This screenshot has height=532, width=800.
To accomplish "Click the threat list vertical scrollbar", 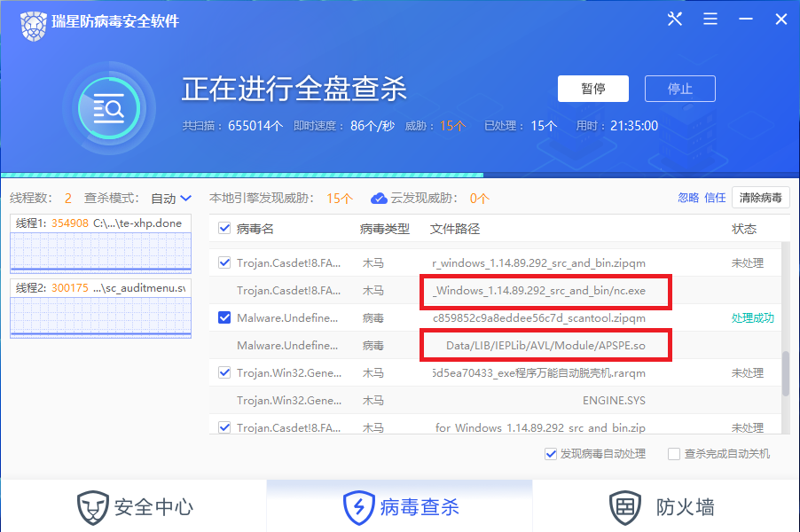I will coord(786,373).
